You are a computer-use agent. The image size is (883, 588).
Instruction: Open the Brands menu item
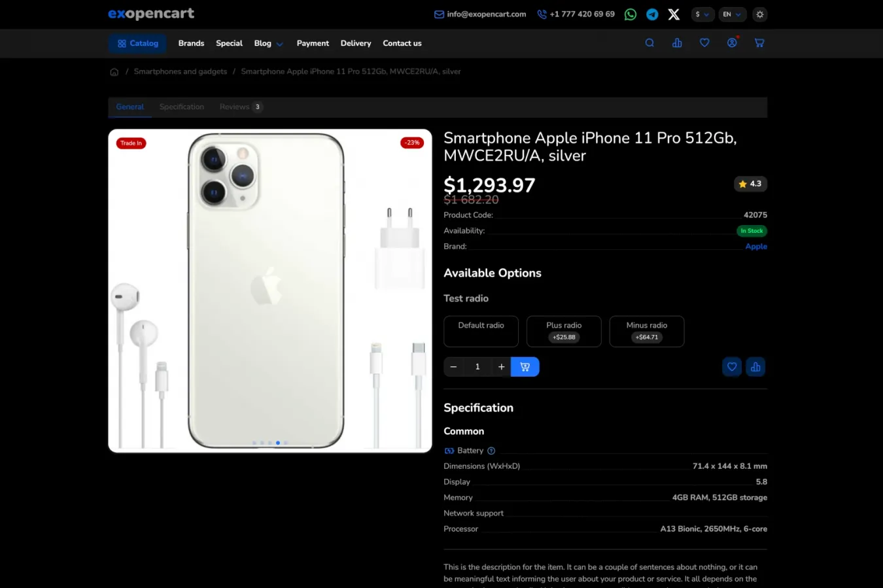tap(191, 43)
